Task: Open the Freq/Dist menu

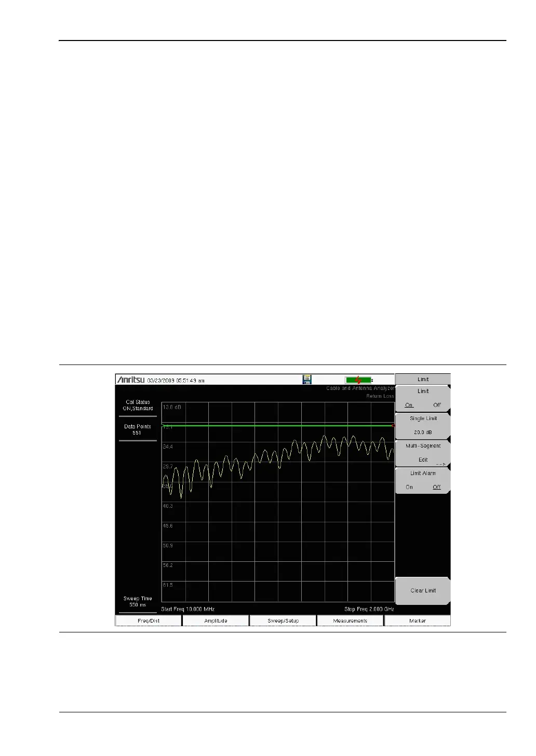Action: 149,620
